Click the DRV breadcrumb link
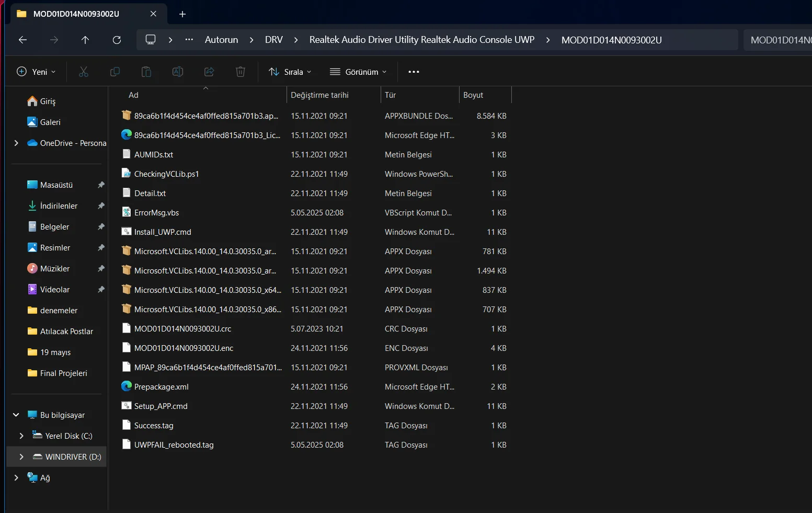Image resolution: width=812 pixels, height=513 pixels. click(x=273, y=40)
